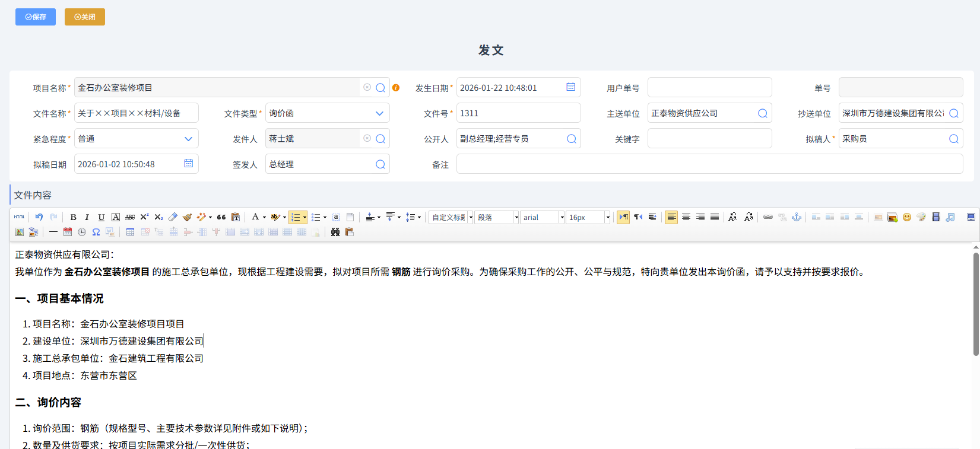This screenshot has width=980, height=449.
Task: Insert a table in editor
Action: 130,232
